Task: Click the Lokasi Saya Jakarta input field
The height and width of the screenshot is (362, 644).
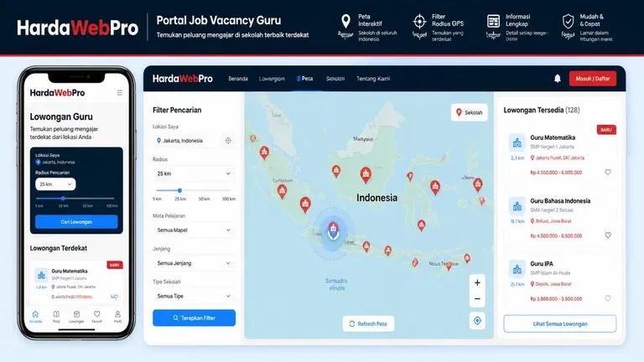Action: pos(186,141)
